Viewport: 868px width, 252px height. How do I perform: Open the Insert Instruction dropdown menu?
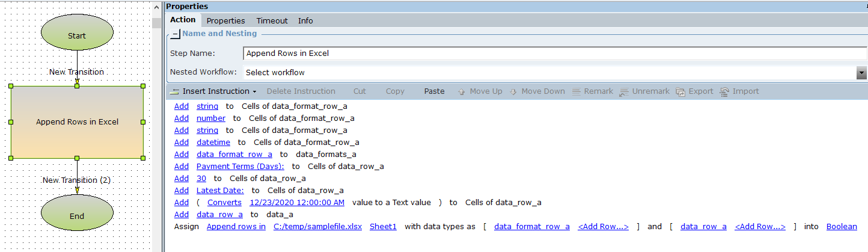(213, 91)
